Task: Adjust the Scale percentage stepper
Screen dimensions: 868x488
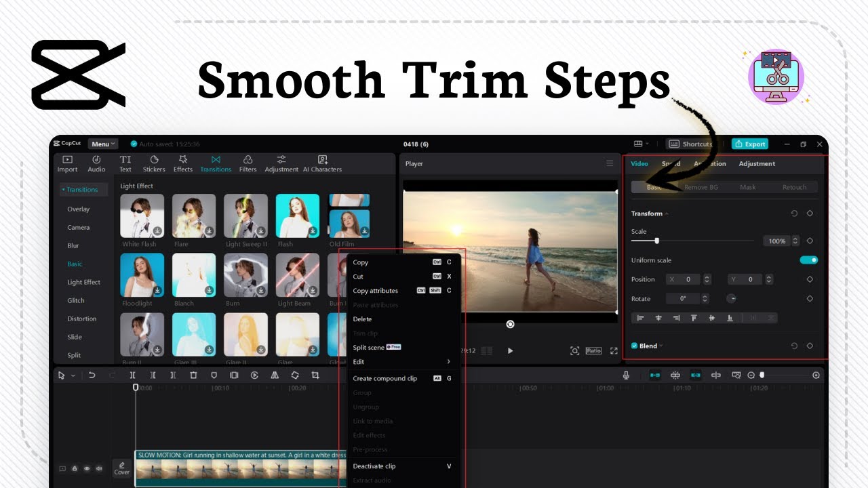Action: click(x=795, y=241)
